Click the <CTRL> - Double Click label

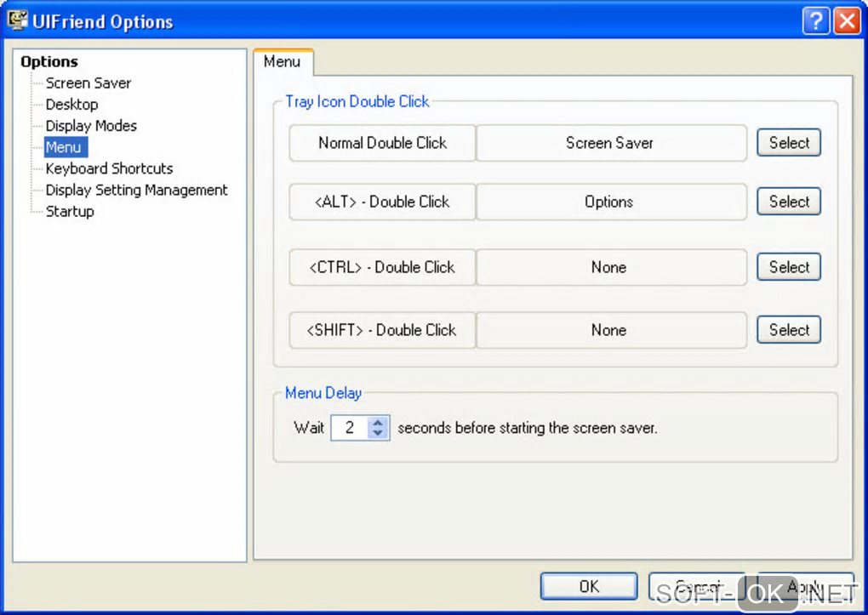click(382, 267)
